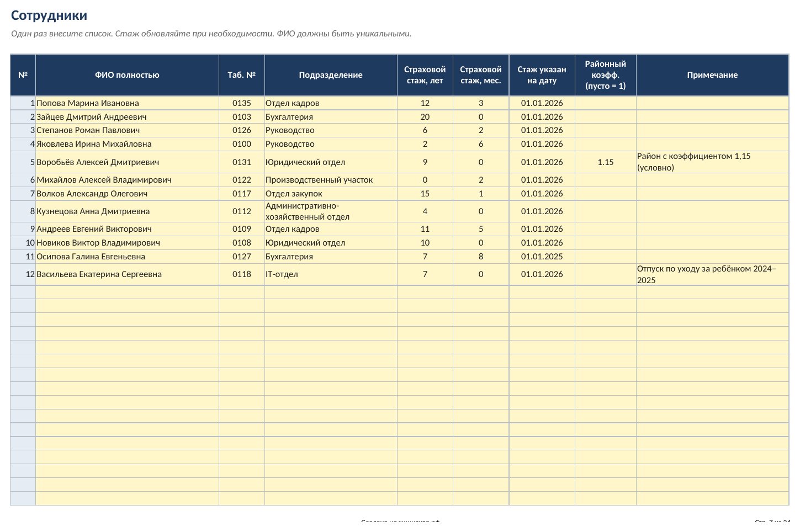
Task: Click the "Районный коэфф." column header
Action: coord(606,75)
